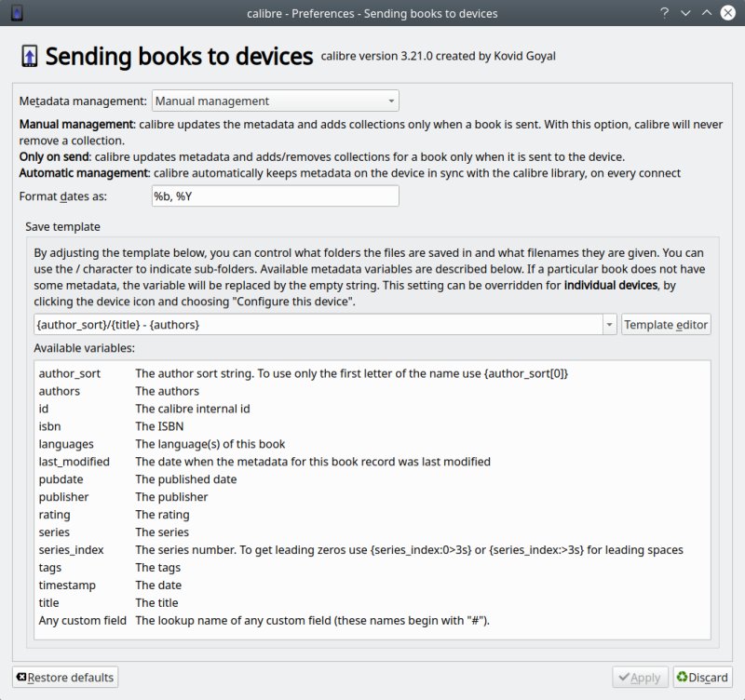Open the Template editor
The width and height of the screenshot is (745, 700).
[666, 324]
